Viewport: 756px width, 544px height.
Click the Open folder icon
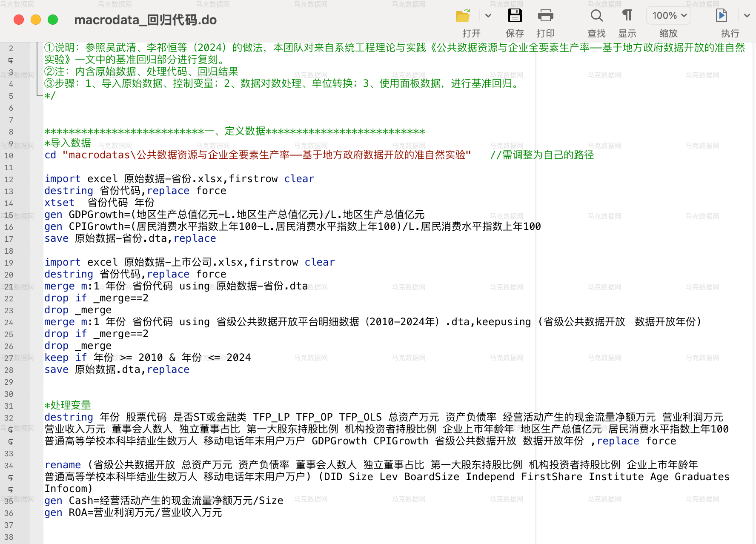tap(463, 16)
